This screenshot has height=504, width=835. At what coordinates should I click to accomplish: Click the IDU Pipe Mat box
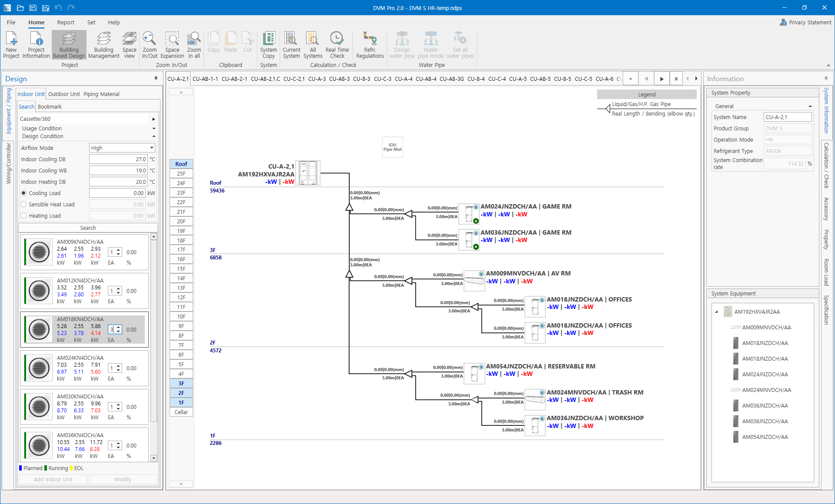392,147
